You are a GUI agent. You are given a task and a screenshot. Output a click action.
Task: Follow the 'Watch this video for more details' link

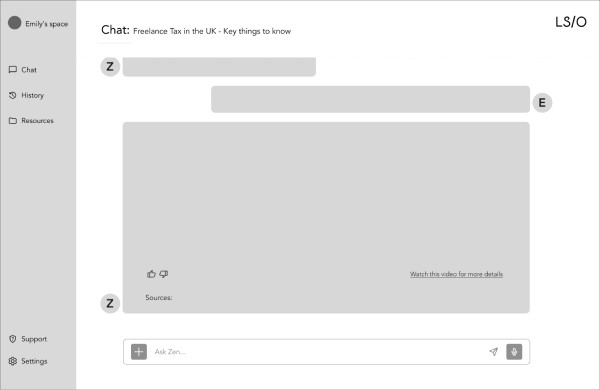pos(456,274)
